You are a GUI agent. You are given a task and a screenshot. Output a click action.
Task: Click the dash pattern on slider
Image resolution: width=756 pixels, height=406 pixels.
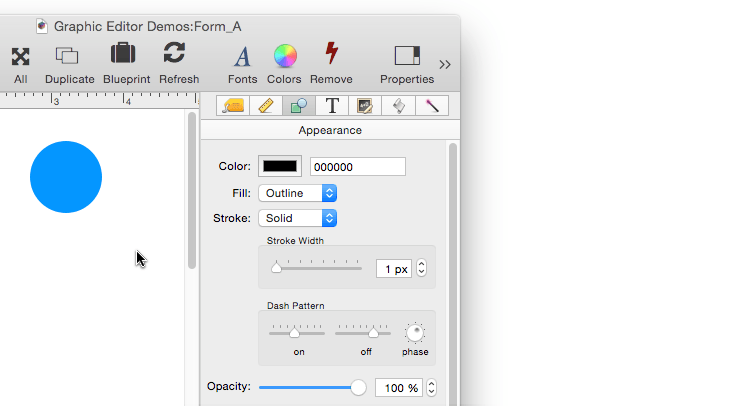point(297,332)
